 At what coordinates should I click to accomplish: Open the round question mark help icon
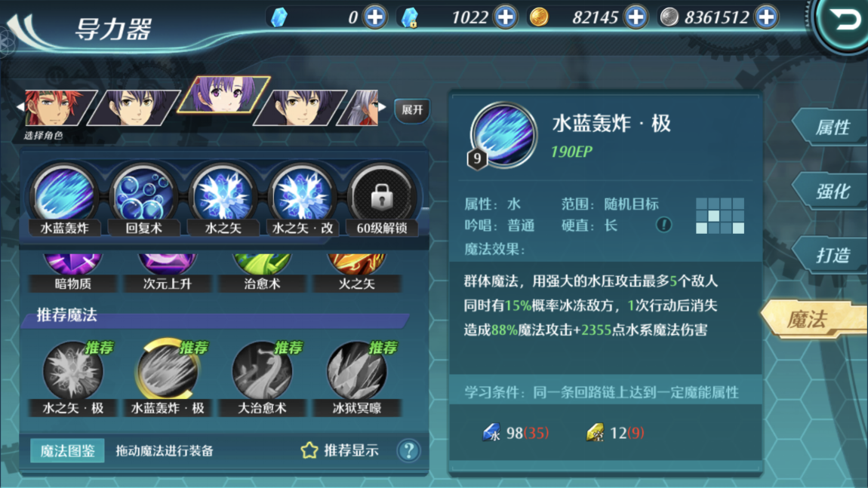(409, 451)
